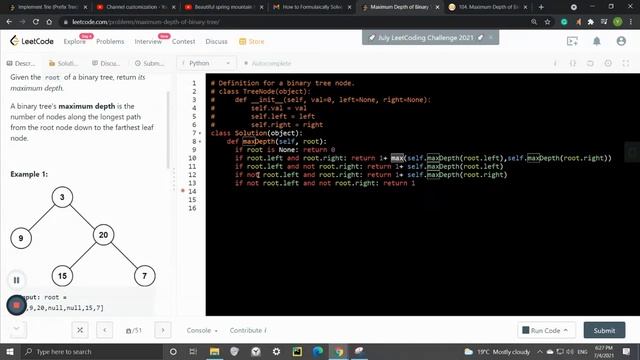The width and height of the screenshot is (640, 360).
Task: Open the Store link
Action: pyautogui.click(x=251, y=41)
